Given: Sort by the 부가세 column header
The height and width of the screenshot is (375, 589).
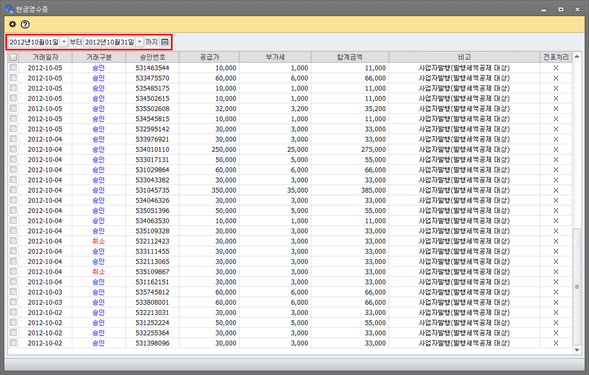Looking at the screenshot, I should pos(275,57).
